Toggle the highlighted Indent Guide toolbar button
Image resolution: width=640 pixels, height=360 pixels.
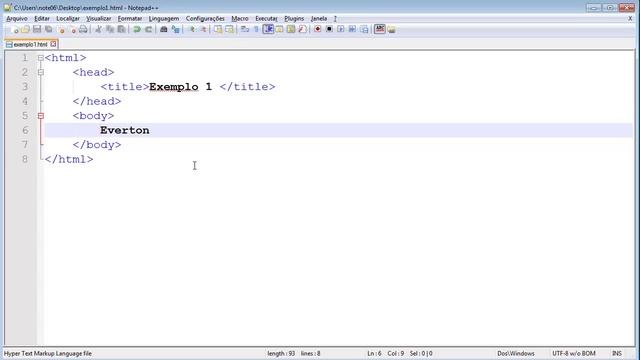[x=268, y=29]
